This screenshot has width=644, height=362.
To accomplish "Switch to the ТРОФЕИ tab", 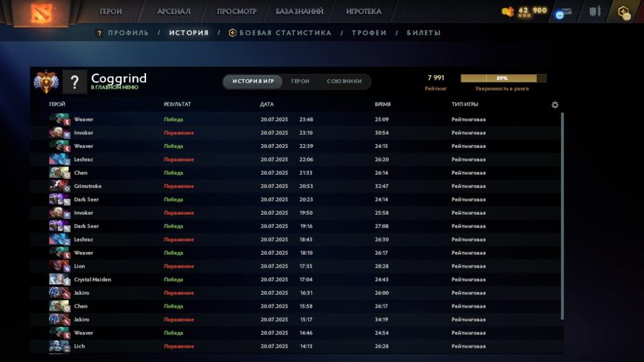I will pos(369,33).
